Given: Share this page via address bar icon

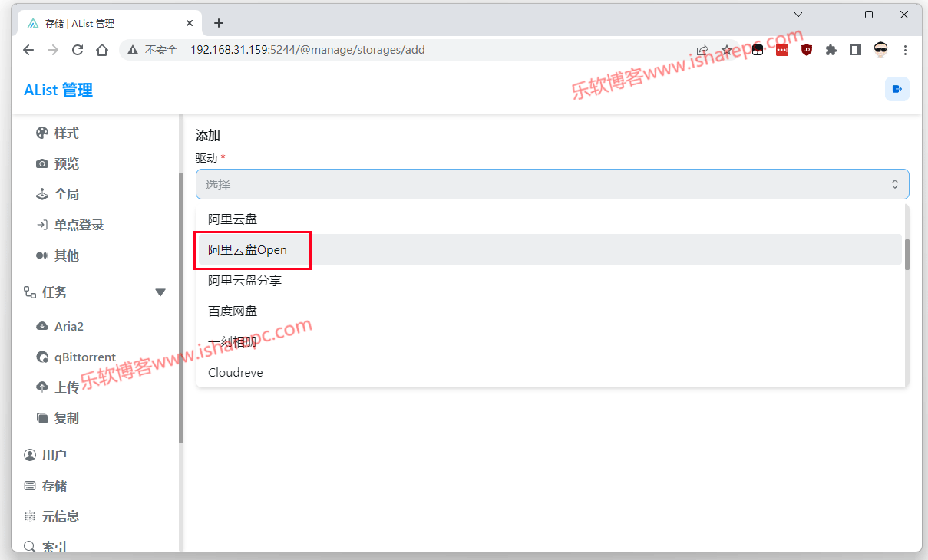Looking at the screenshot, I should point(702,50).
